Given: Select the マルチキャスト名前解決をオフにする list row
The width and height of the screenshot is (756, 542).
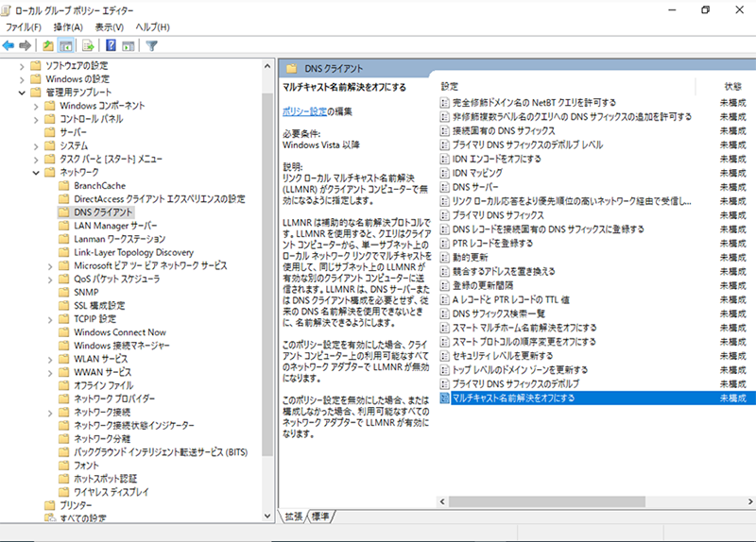Looking at the screenshot, I should pos(597,398).
